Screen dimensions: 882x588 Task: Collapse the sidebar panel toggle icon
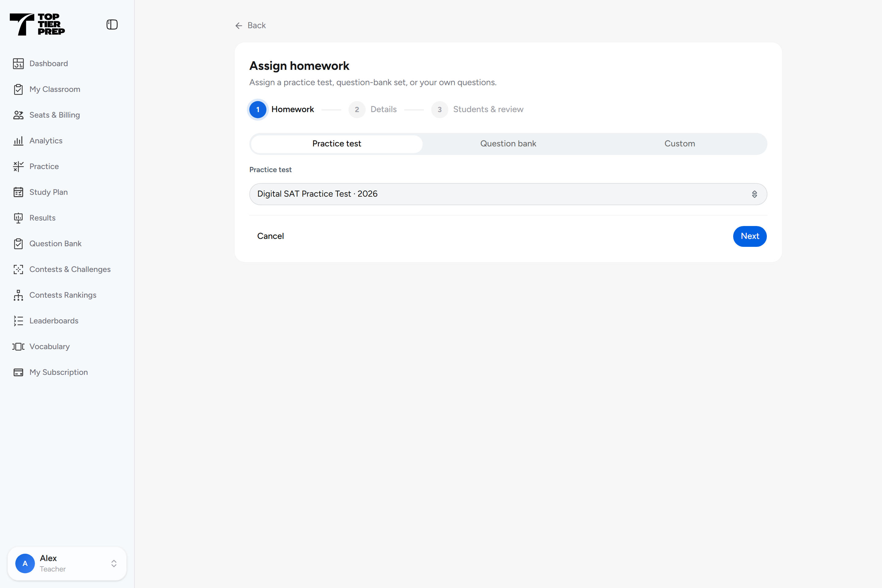112,25
